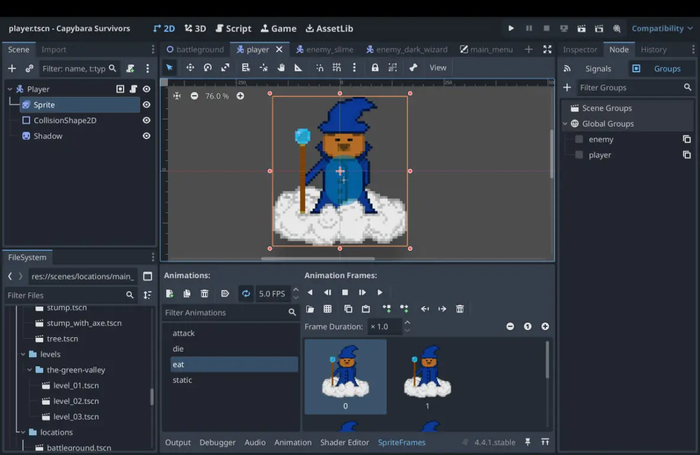
Task: Toggle visibility of CollisionShape2D node
Action: (x=146, y=121)
